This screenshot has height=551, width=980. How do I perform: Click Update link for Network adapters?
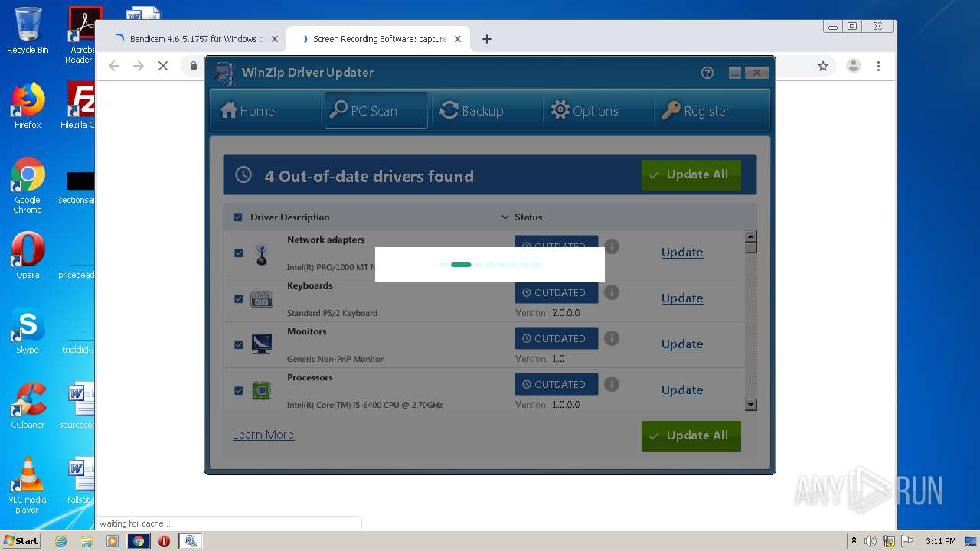click(x=682, y=253)
